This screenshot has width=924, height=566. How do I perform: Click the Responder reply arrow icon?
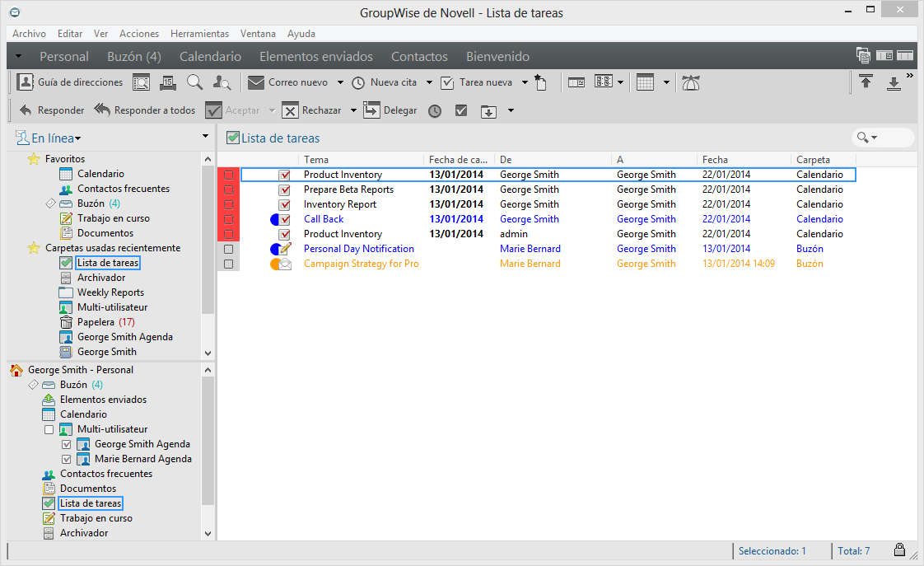click(x=26, y=110)
